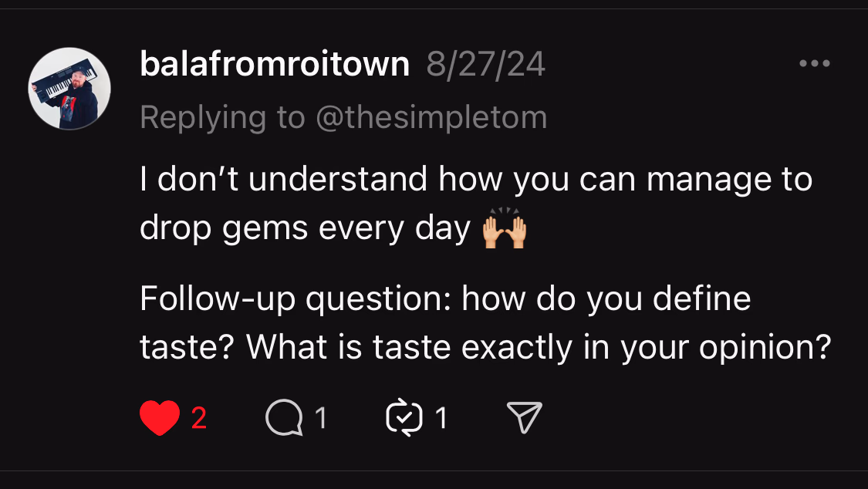Screen dimensions: 868x489
Task: Tap the reply count 1
Action: (x=320, y=418)
